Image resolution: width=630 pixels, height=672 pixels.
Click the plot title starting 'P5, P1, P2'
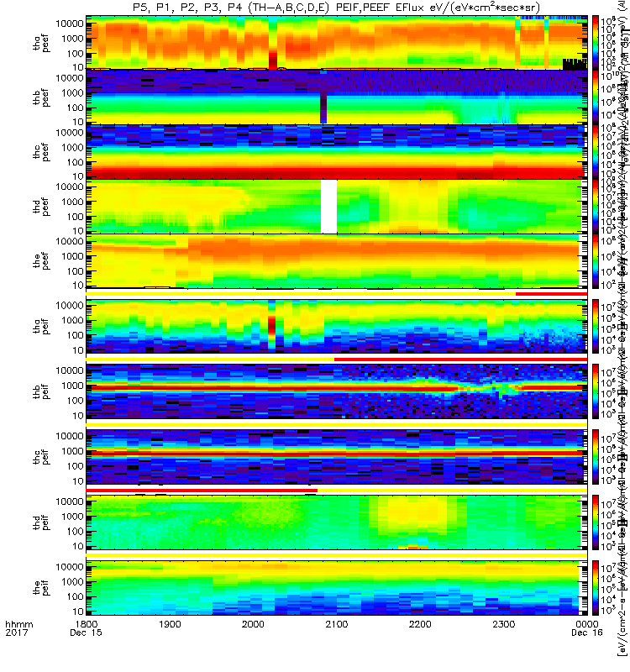(337, 7)
